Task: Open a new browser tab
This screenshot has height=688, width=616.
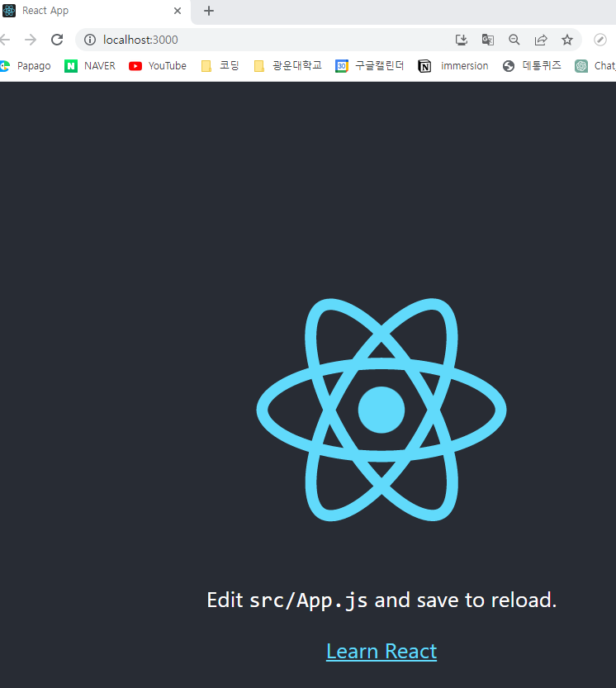Action: click(209, 11)
